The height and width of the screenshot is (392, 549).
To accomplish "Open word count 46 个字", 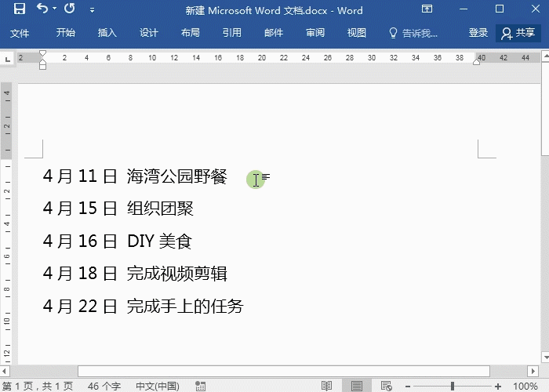I will 104,386.
